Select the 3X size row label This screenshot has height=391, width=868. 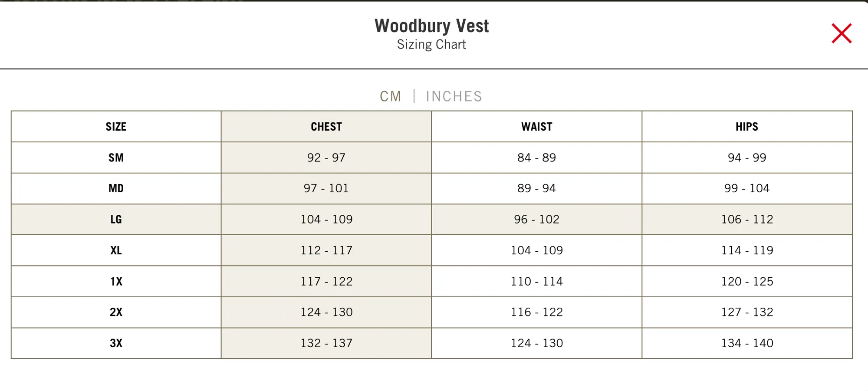click(116, 343)
